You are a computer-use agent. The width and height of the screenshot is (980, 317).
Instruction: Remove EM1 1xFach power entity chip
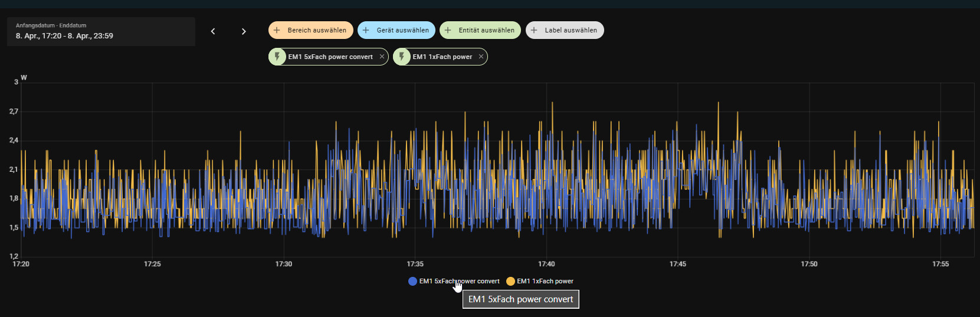coord(481,57)
